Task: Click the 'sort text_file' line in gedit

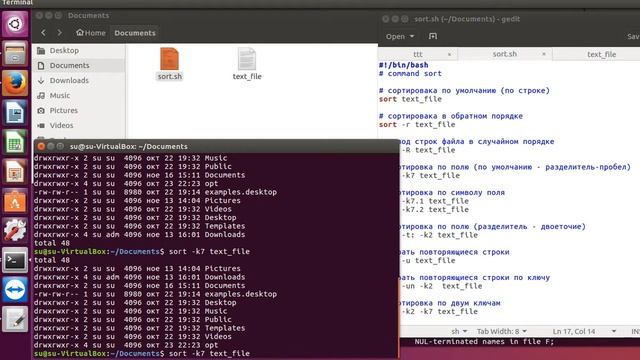Action: tap(410, 99)
